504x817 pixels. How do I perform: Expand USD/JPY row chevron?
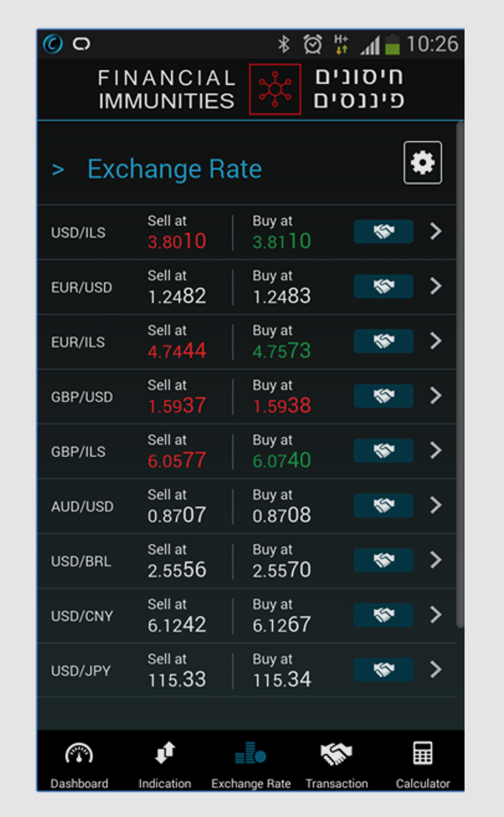[435, 669]
